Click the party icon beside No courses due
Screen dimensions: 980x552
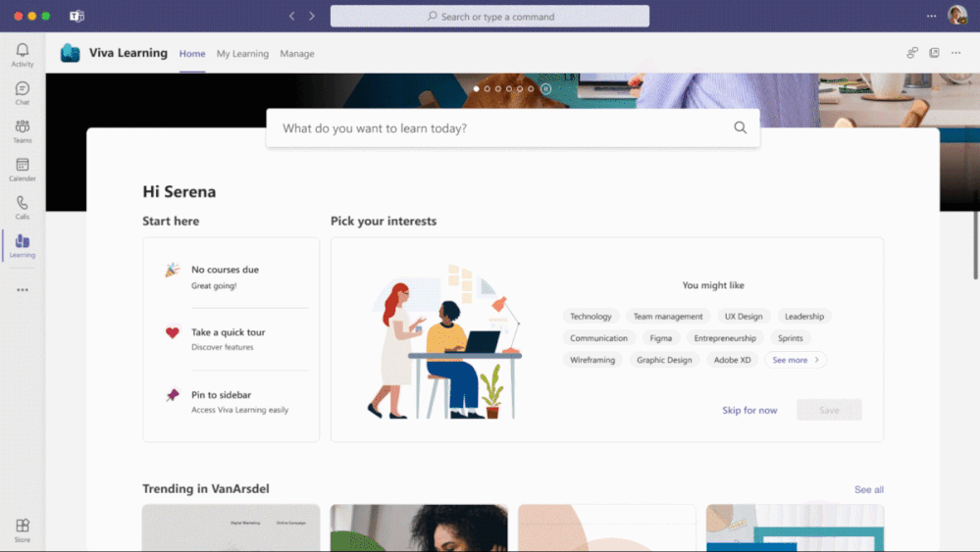173,270
